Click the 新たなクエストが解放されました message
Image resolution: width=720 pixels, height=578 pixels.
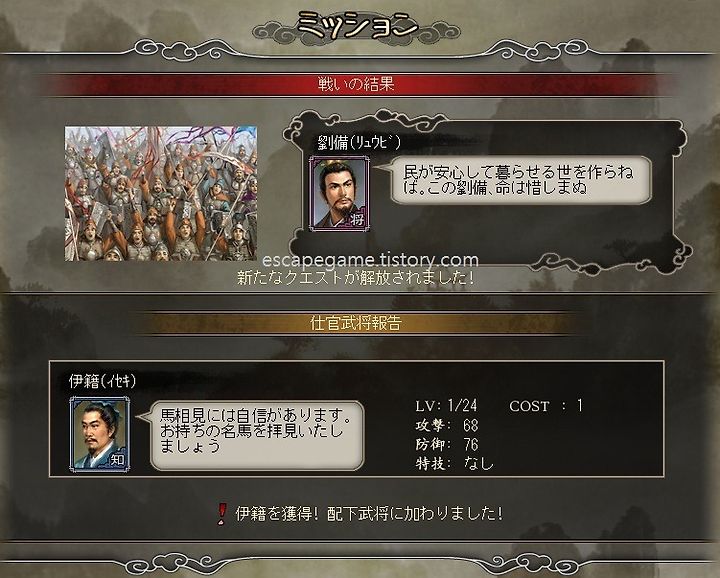tap(356, 278)
